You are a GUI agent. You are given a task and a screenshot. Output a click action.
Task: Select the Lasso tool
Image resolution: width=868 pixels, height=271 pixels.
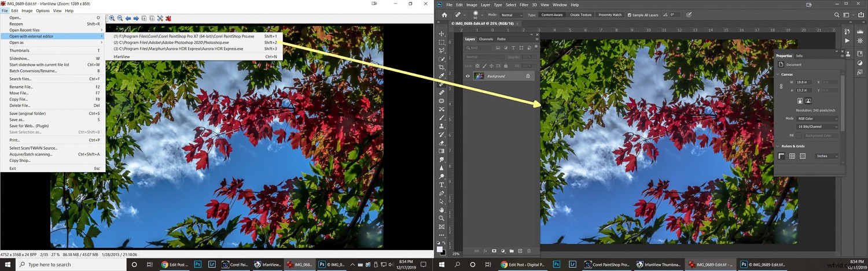pyautogui.click(x=442, y=51)
